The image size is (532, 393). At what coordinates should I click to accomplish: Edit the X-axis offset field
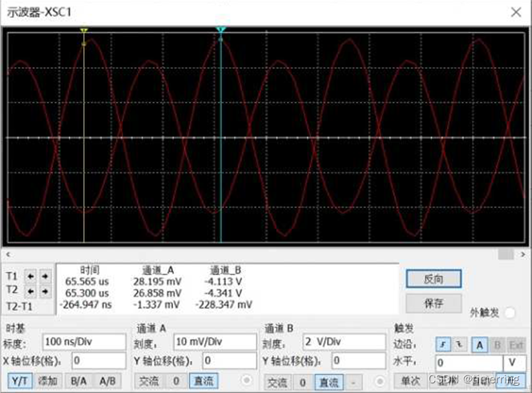click(99, 360)
